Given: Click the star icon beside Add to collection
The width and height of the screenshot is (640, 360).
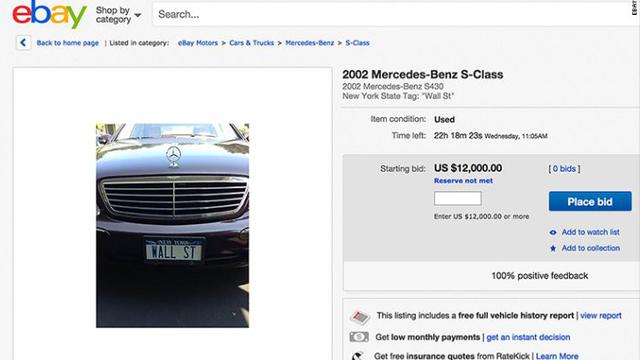Looking at the screenshot, I should pyautogui.click(x=553, y=248).
